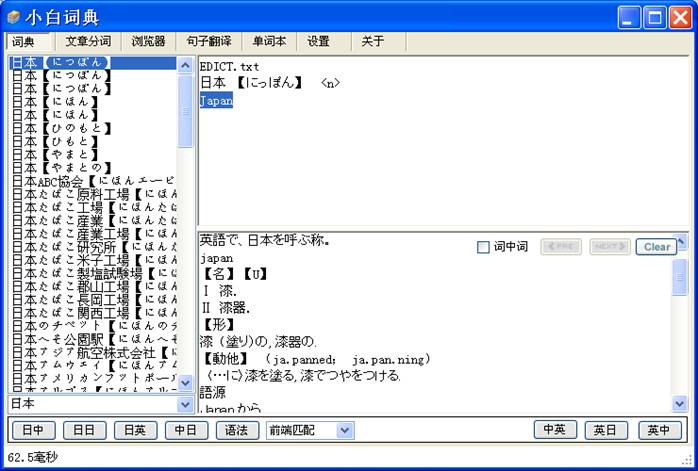Click the 英日 dictionary button

tap(606, 430)
